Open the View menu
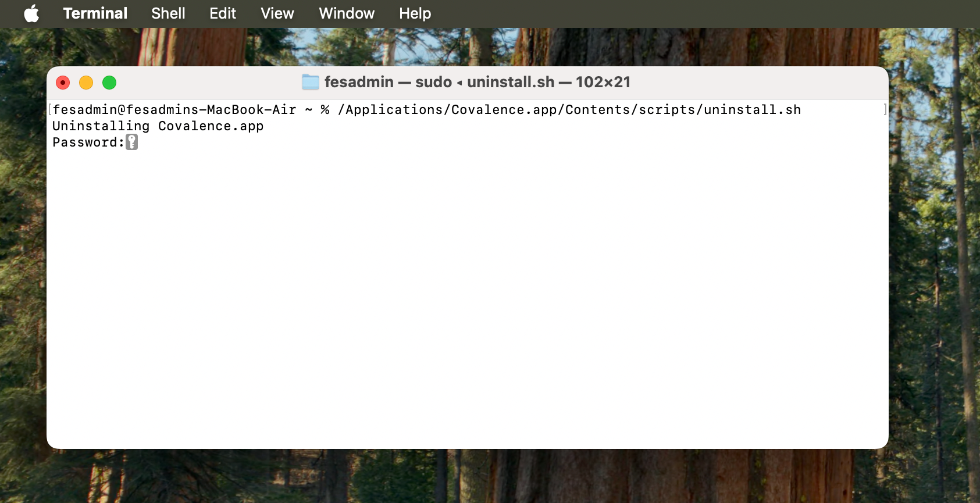 tap(277, 13)
